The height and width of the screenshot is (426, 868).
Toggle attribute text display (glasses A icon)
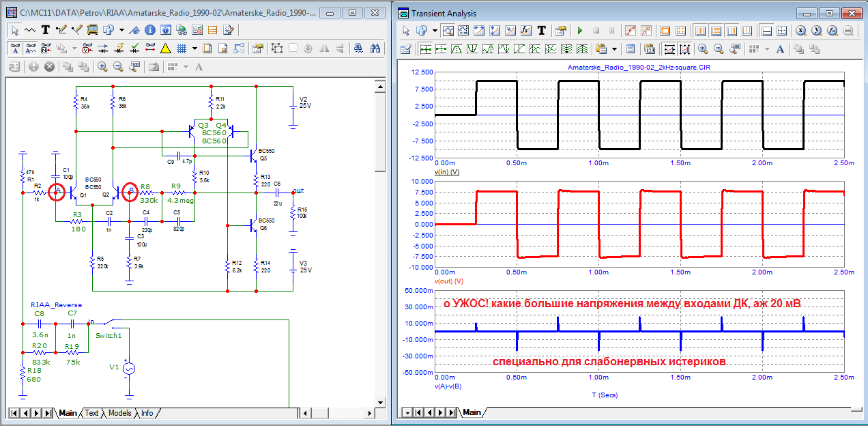pyautogui.click(x=16, y=48)
